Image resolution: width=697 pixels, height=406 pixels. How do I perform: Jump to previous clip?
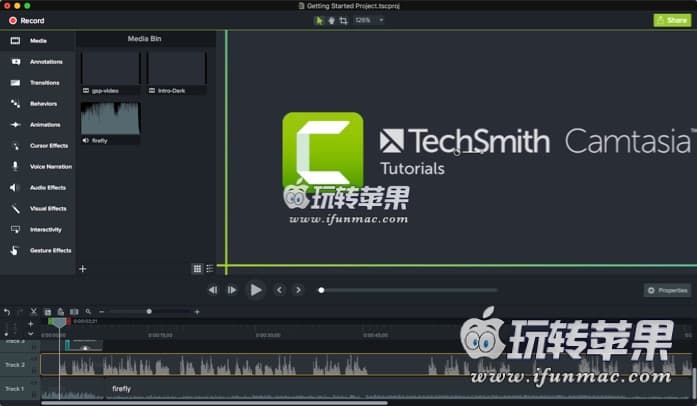point(279,290)
